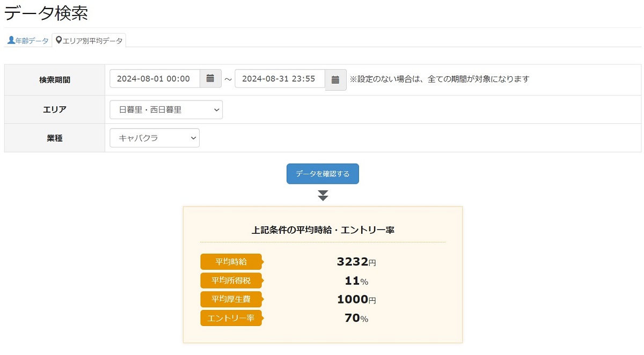Click the end date field 2024-08-31 23:55
Viewport: 644px width, 355px height.
[280, 79]
